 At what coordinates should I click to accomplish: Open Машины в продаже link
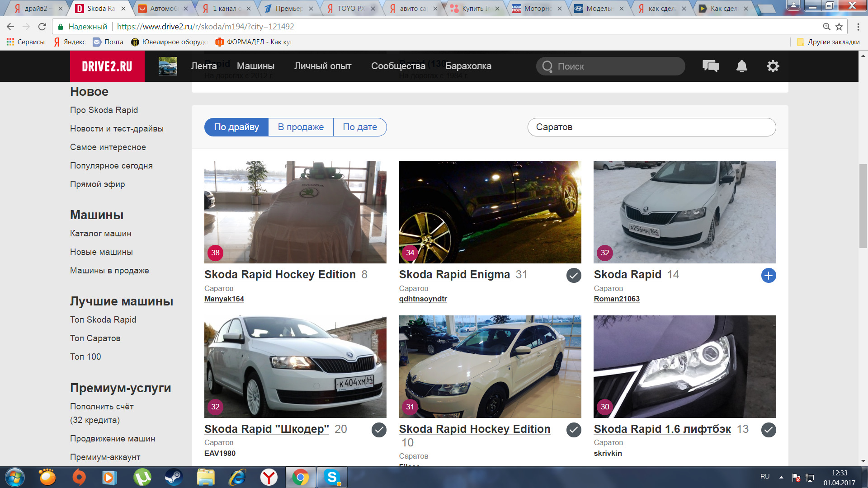point(109,270)
